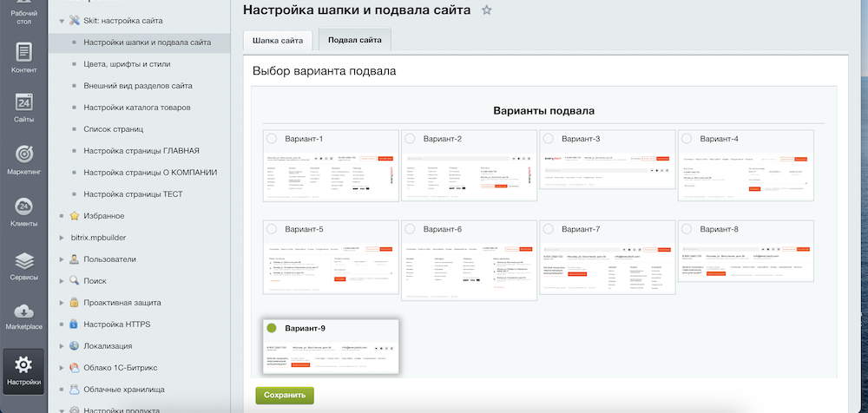Click the Сохранить button
This screenshot has height=413, width=868.
point(285,396)
